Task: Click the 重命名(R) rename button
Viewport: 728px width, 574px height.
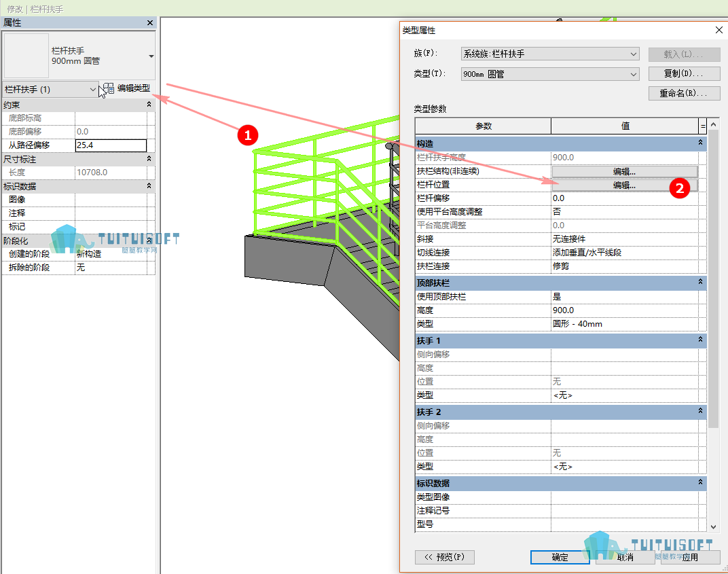Action: (x=684, y=93)
